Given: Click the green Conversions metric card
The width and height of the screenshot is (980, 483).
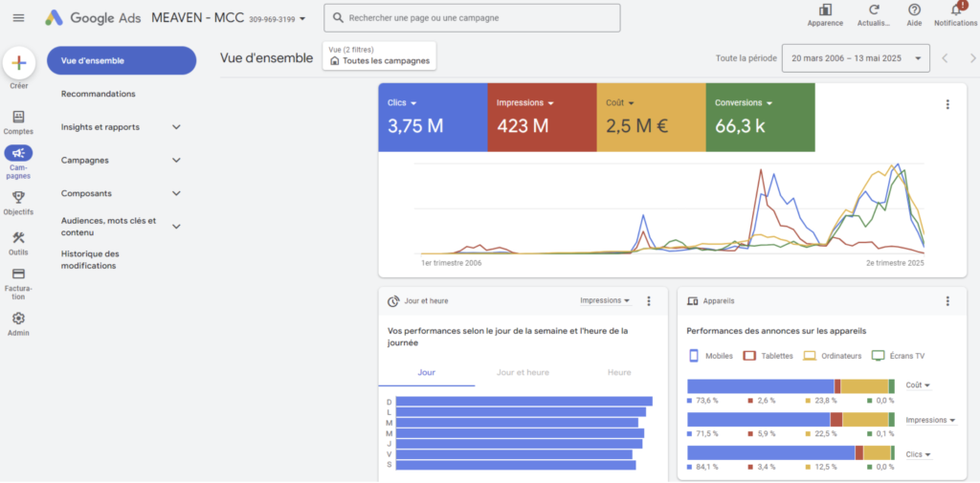Looking at the screenshot, I should 760,117.
